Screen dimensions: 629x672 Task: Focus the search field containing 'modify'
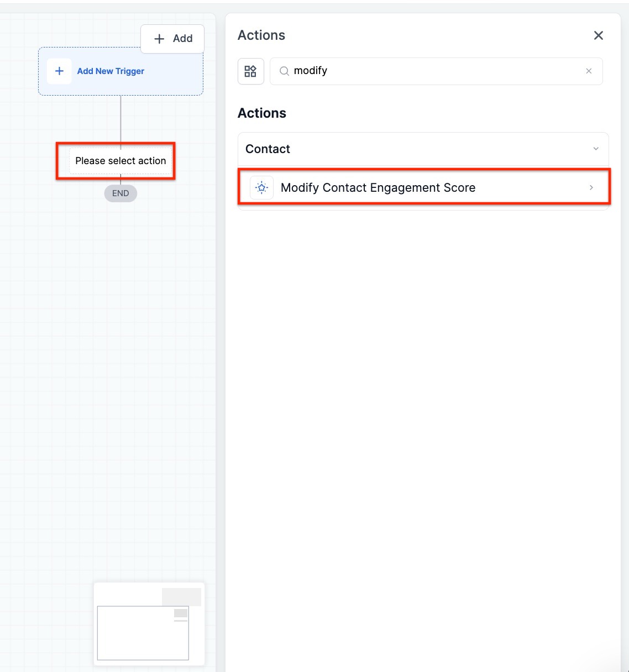[436, 71]
